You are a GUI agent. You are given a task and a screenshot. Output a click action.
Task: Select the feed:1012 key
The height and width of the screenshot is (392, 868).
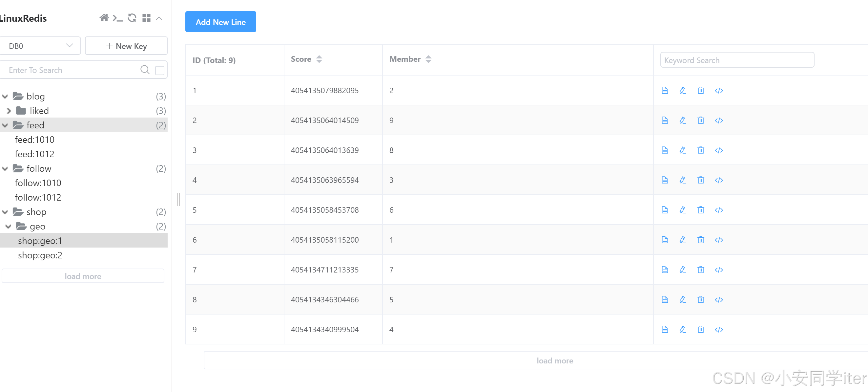[x=34, y=154]
